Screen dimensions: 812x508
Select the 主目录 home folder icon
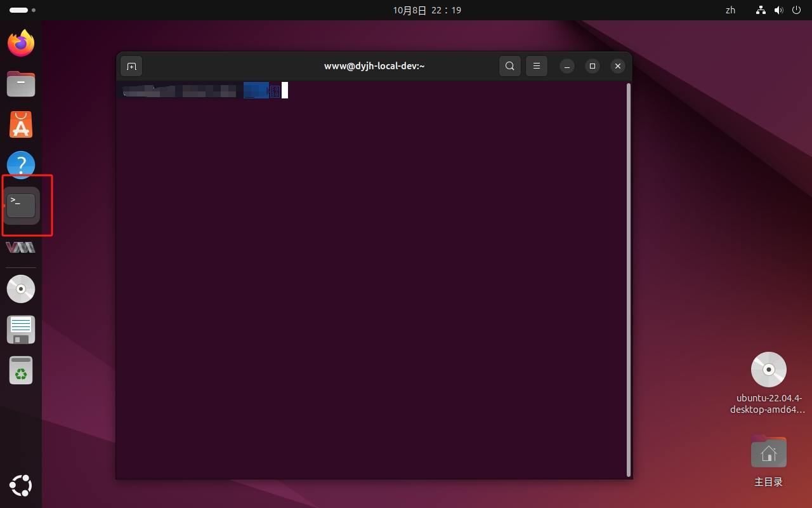pyautogui.click(x=768, y=452)
